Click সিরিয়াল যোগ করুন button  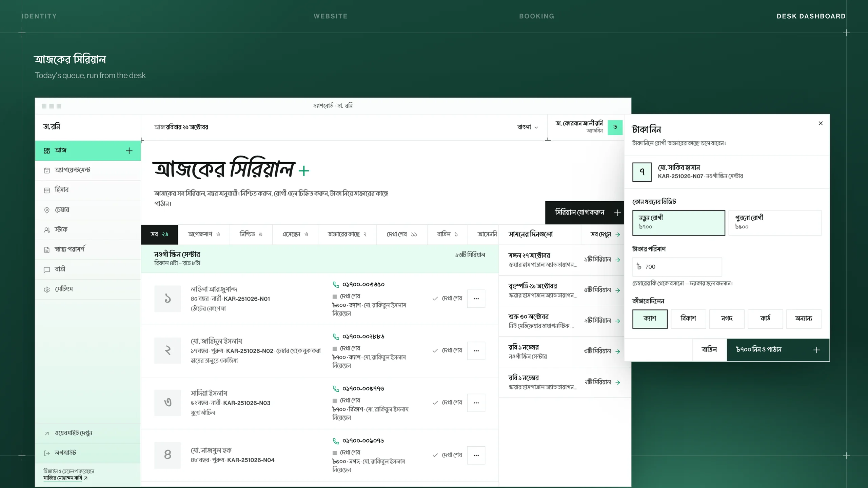coord(585,212)
